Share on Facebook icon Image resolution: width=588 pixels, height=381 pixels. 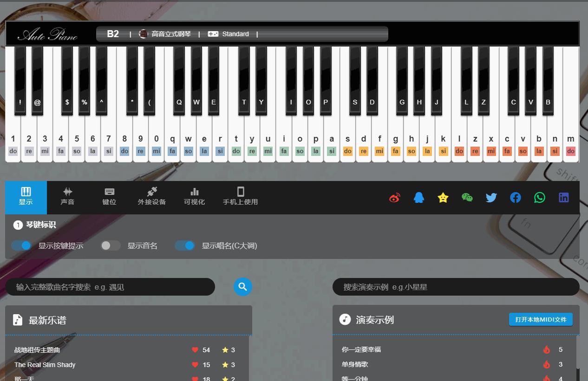coord(516,198)
